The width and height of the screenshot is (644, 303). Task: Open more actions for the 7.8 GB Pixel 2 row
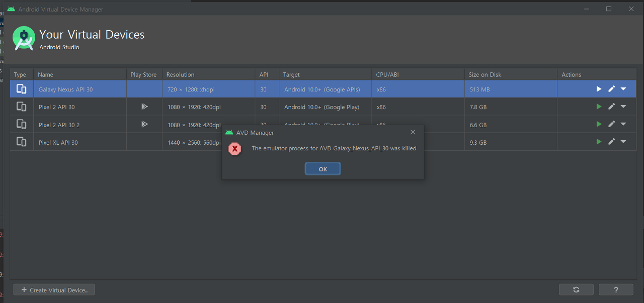(x=623, y=107)
